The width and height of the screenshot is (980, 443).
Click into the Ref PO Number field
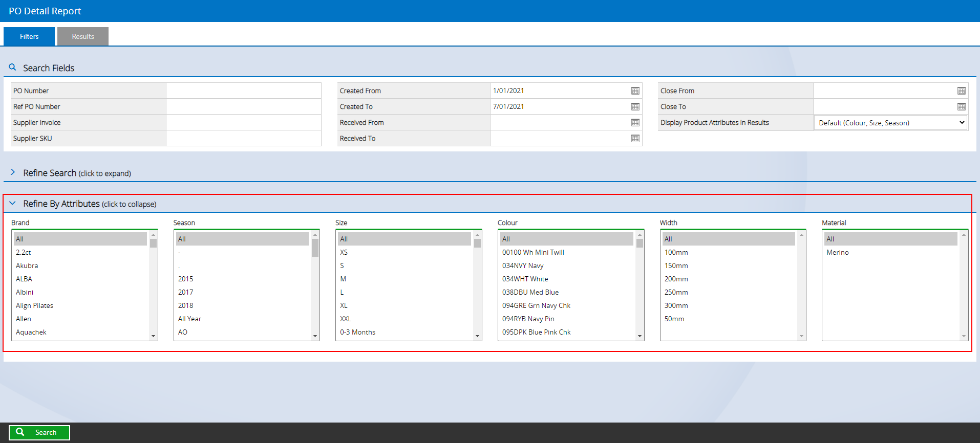(244, 106)
